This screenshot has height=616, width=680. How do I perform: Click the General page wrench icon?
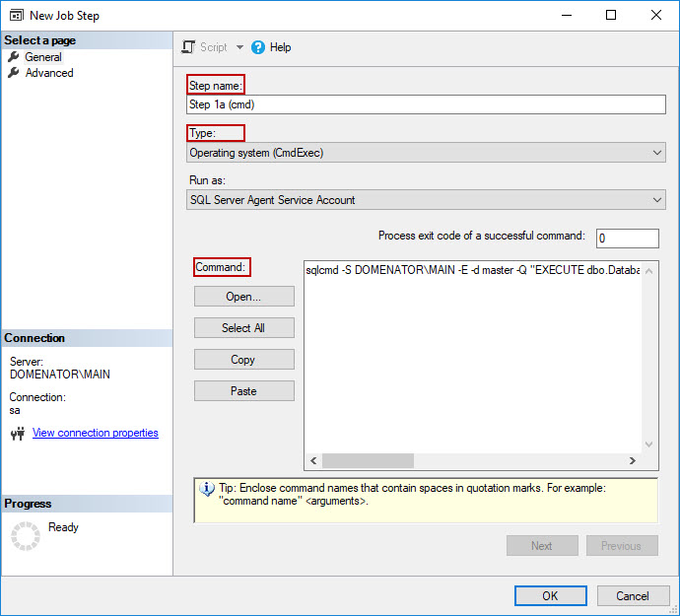click(14, 57)
